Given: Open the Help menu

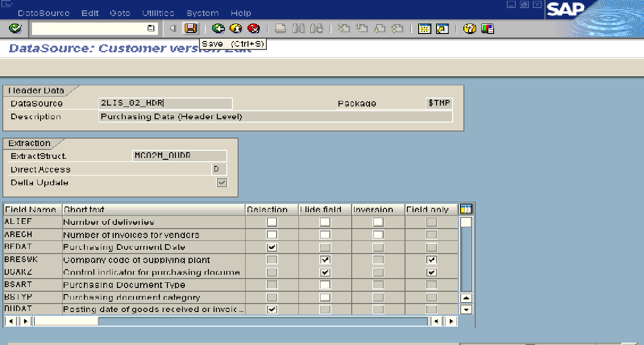Looking at the screenshot, I should coord(241,13).
